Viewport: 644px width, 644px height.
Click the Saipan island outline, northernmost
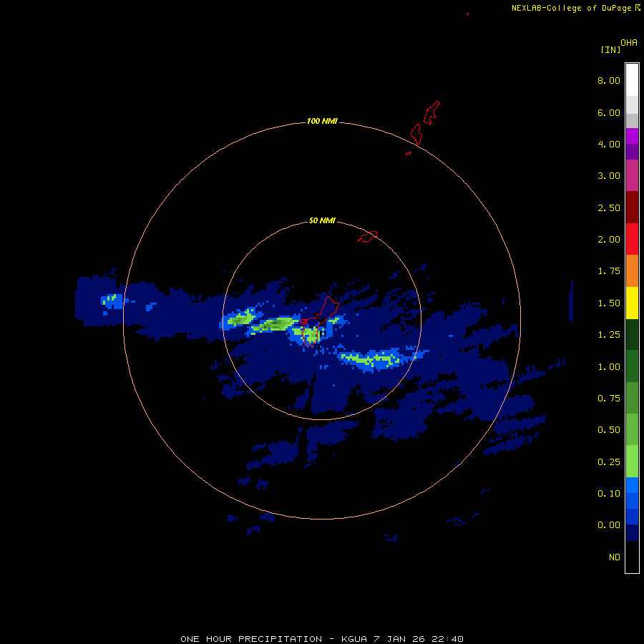[431, 112]
